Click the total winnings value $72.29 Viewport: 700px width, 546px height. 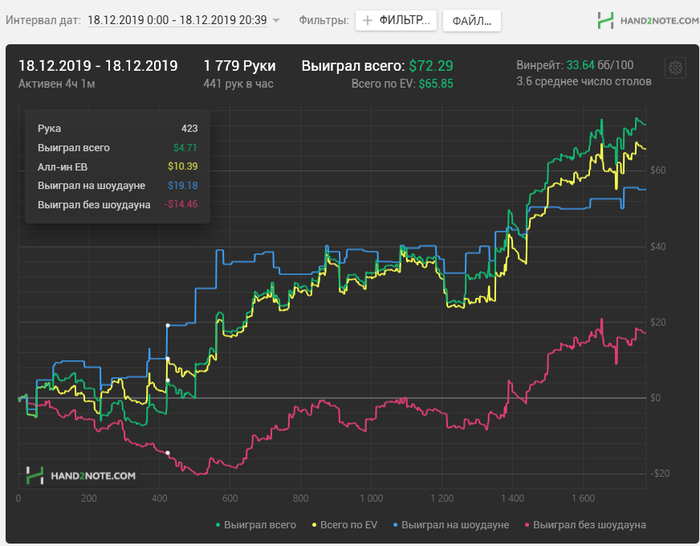[x=431, y=66]
